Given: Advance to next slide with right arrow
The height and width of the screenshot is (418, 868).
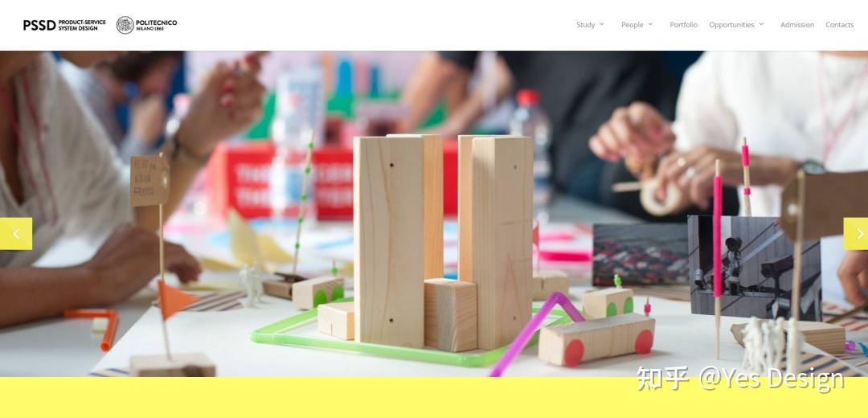Looking at the screenshot, I should [x=855, y=234].
